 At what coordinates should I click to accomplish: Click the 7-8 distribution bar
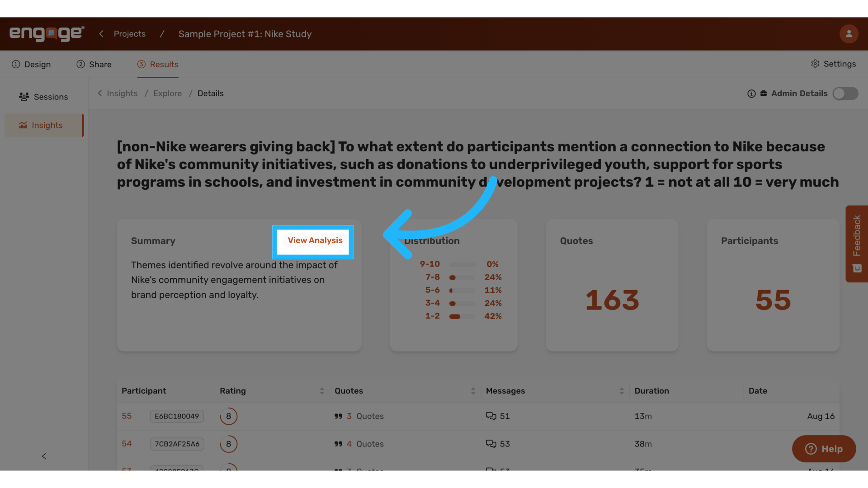point(462,277)
